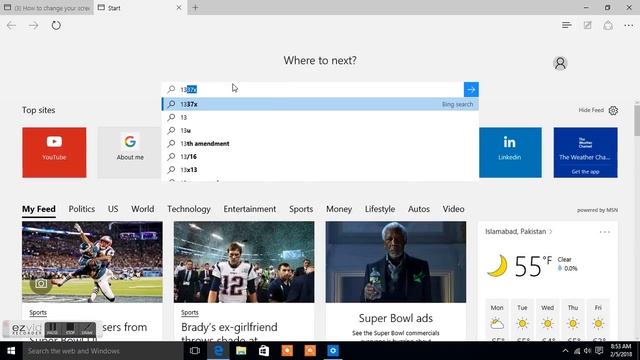Select the US feed tab

113,209
